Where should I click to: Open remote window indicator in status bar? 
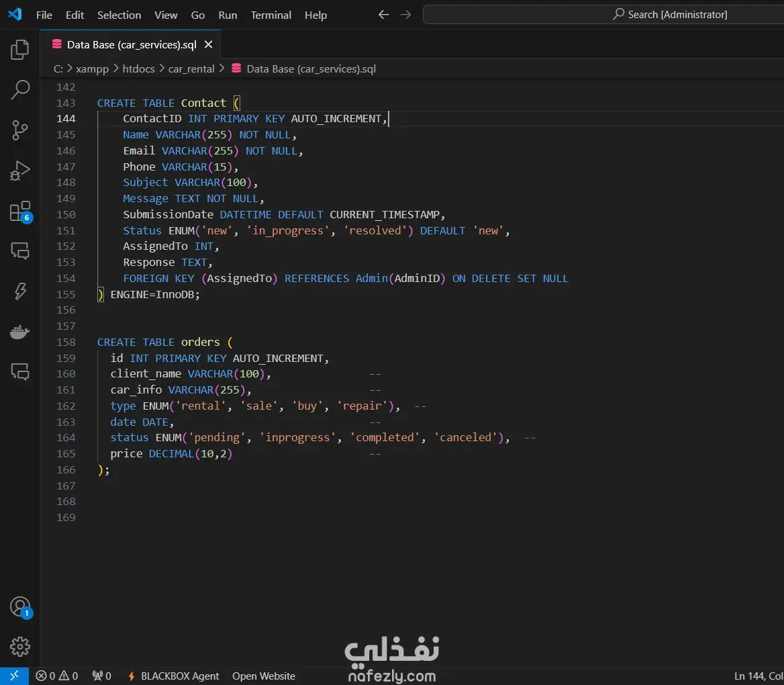tap(14, 676)
